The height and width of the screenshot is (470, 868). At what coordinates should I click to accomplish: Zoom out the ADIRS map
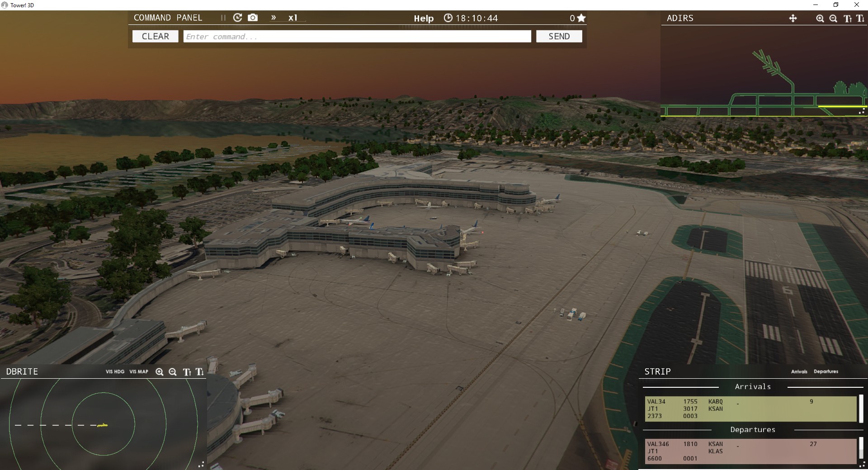tap(833, 19)
